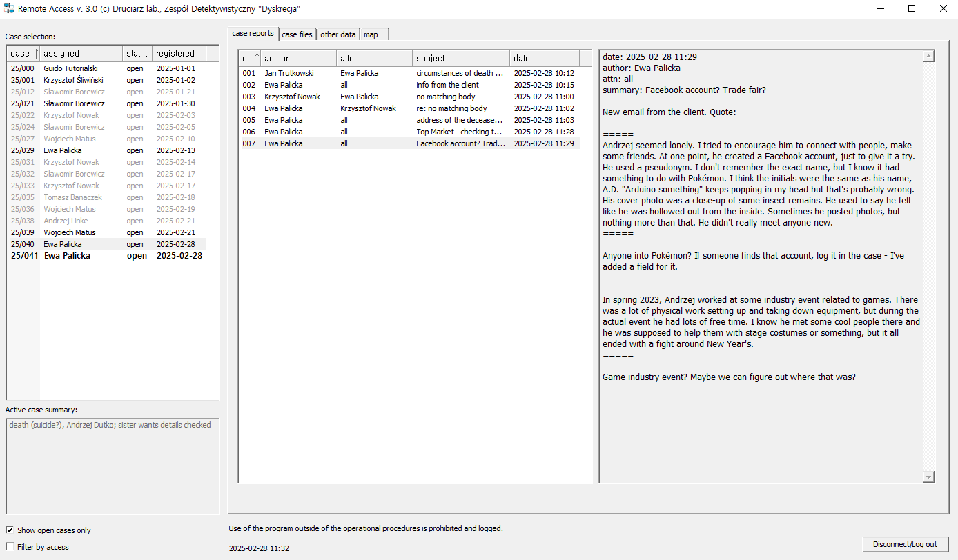Image resolution: width=958 pixels, height=560 pixels.
Task: Sort case list by the case column header
Action: 23,54
